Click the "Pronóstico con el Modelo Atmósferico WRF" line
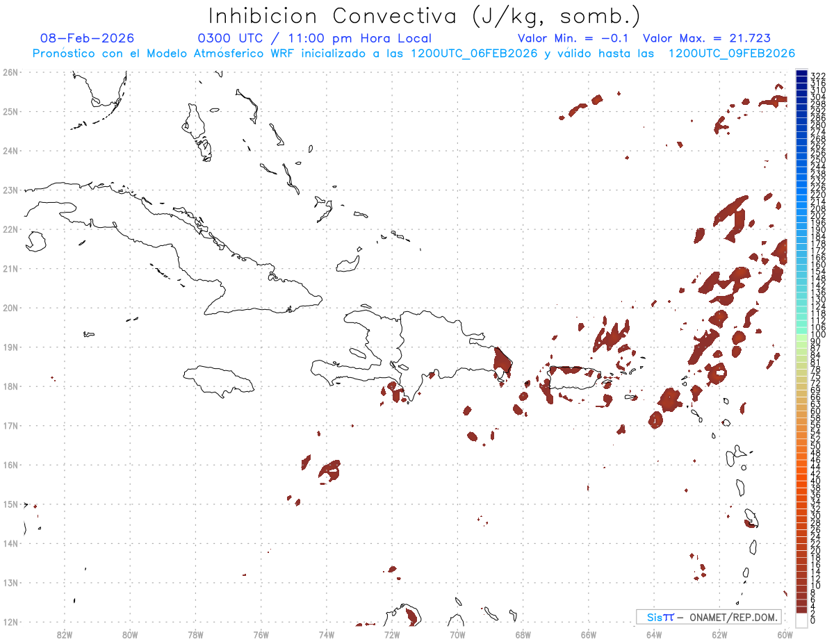The image size is (834, 644). coord(414,53)
